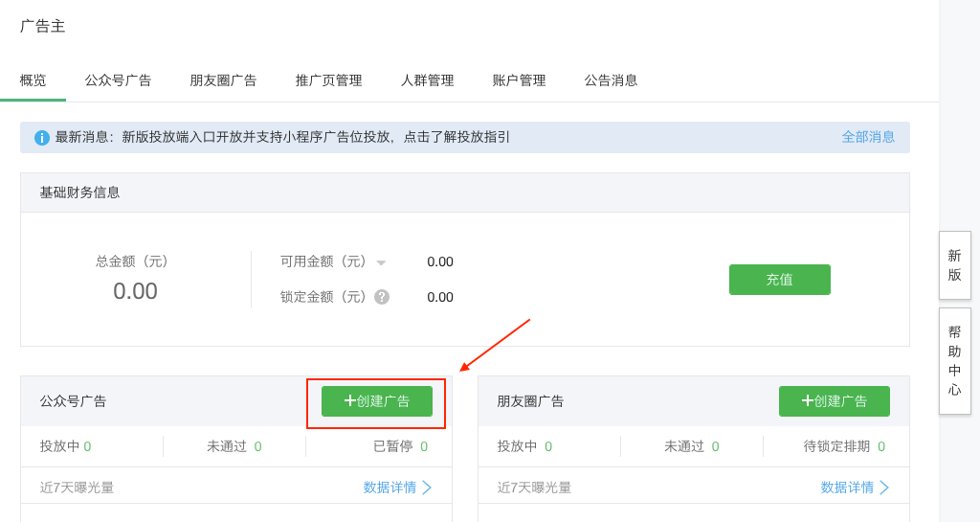Open the 概览 tab
The image size is (980, 522).
click(x=33, y=80)
